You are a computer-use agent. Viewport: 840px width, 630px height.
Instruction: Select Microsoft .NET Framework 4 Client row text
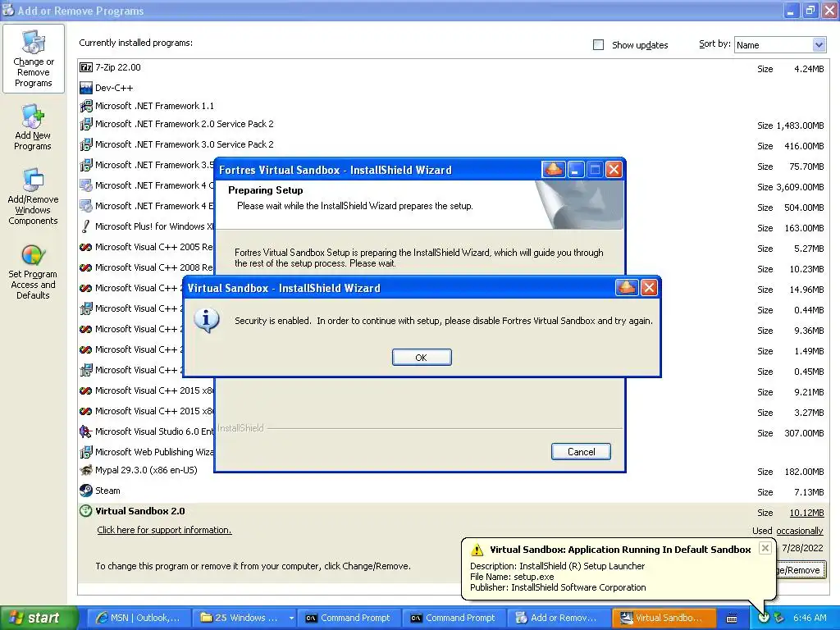coord(154,185)
